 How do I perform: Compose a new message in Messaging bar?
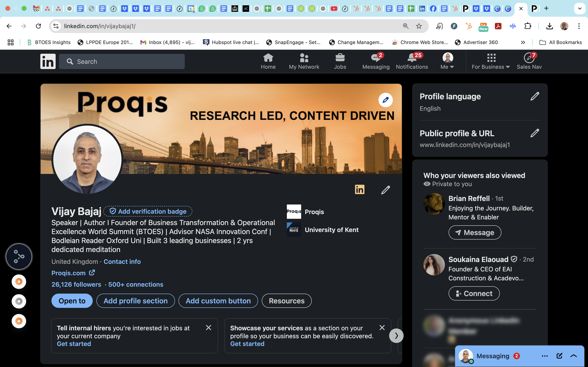tap(559, 356)
